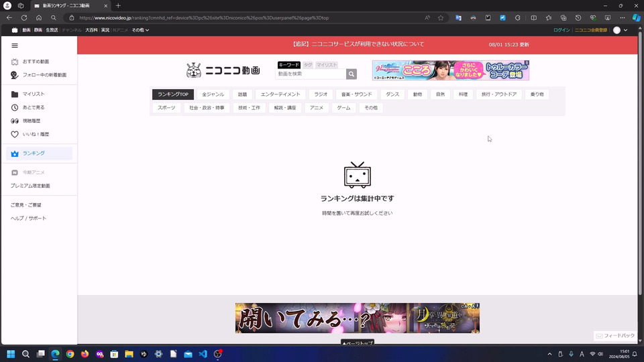This screenshot has width=644, height=362.
Task: Click the browser refresh button
Action: point(24,17)
